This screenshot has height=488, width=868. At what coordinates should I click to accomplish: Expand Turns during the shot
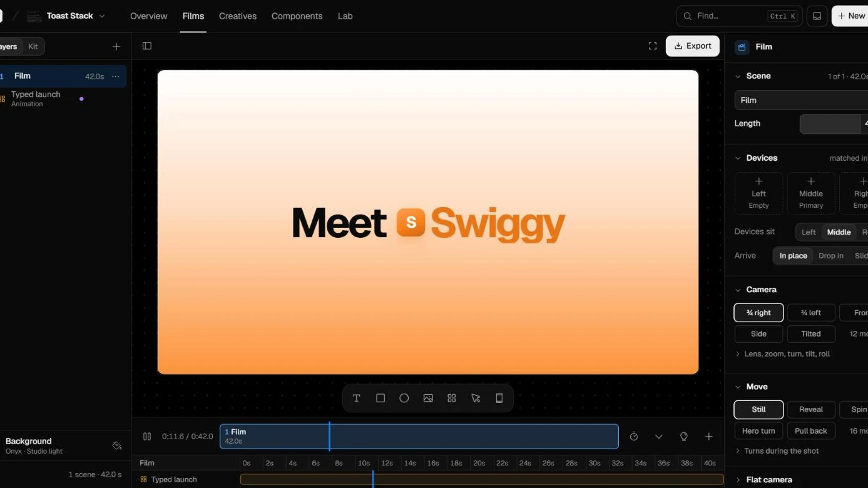click(777, 451)
